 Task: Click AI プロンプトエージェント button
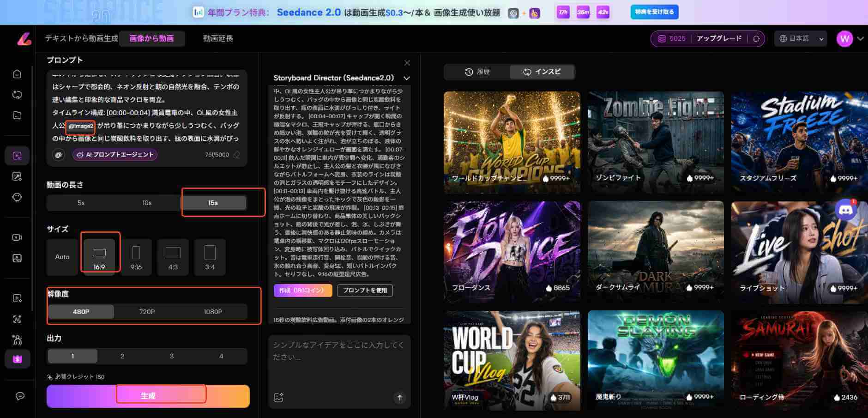pos(115,155)
